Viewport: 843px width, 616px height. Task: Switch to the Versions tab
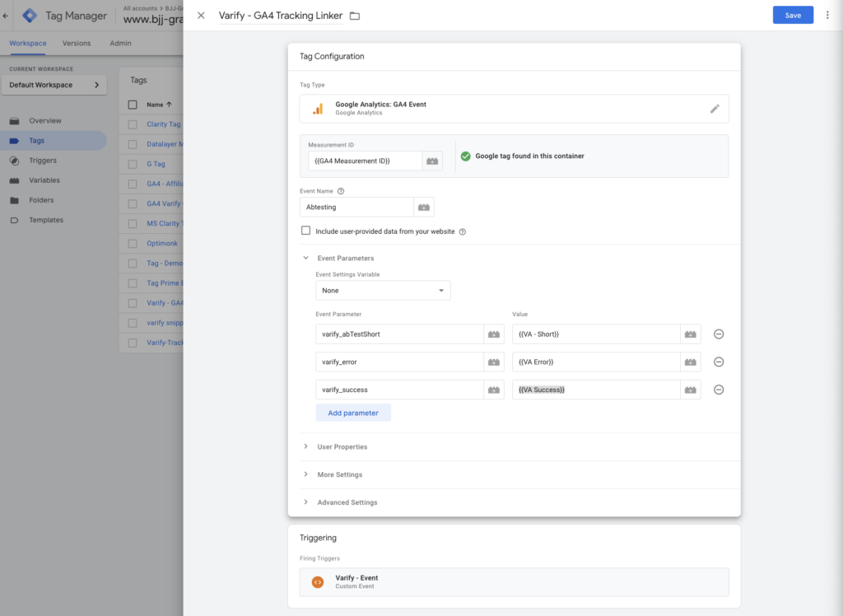[x=77, y=43]
